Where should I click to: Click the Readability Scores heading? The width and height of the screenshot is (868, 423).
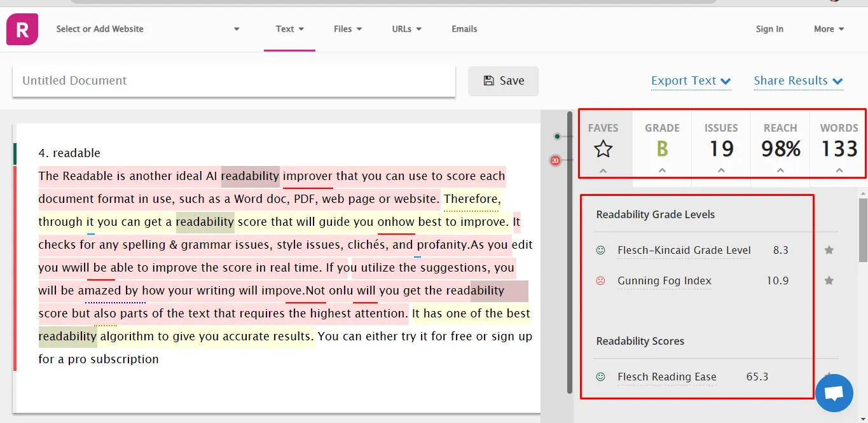[640, 341]
